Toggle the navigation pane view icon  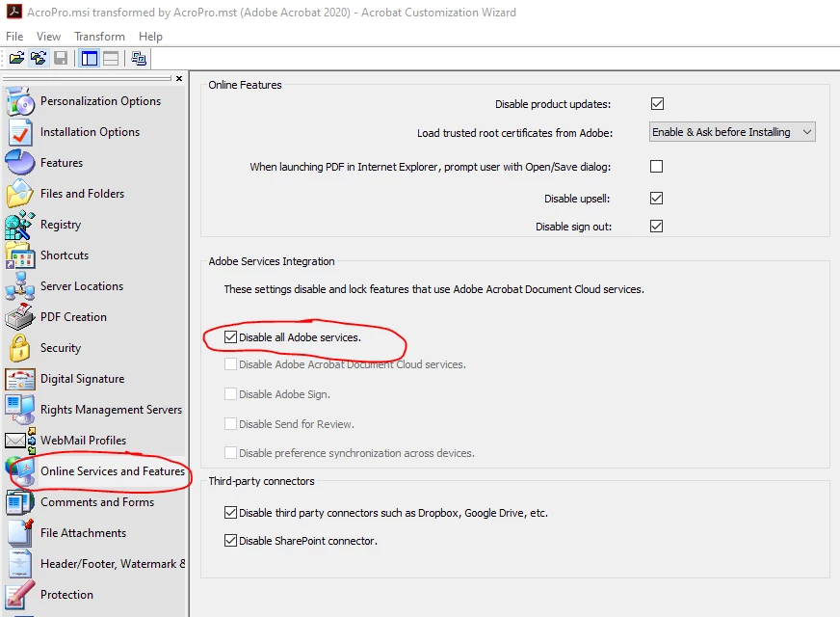pos(89,58)
